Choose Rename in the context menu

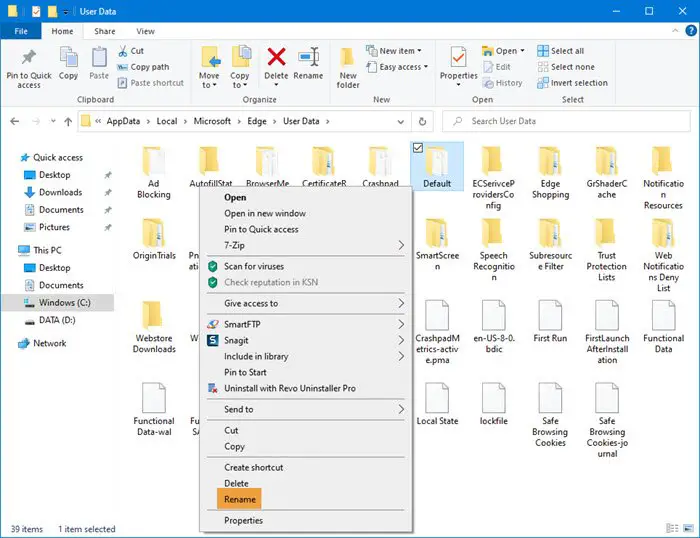[240, 499]
